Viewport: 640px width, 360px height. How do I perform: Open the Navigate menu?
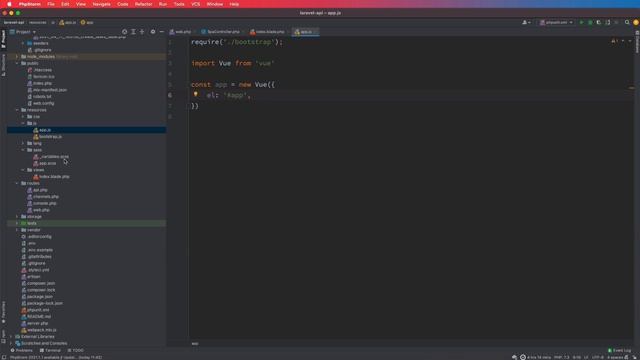101,4
